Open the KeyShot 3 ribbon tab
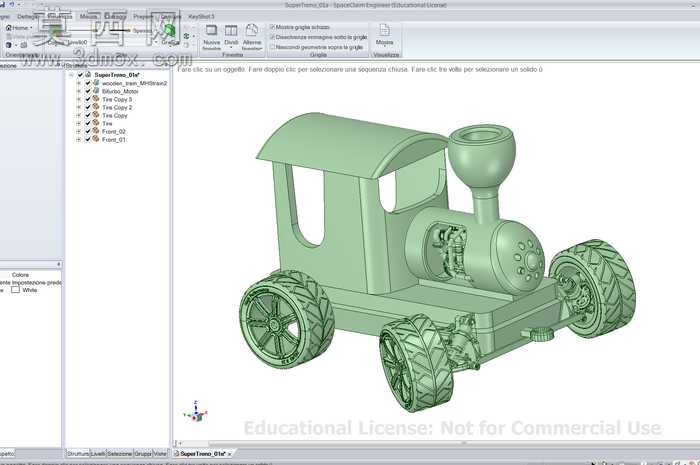 (201, 17)
